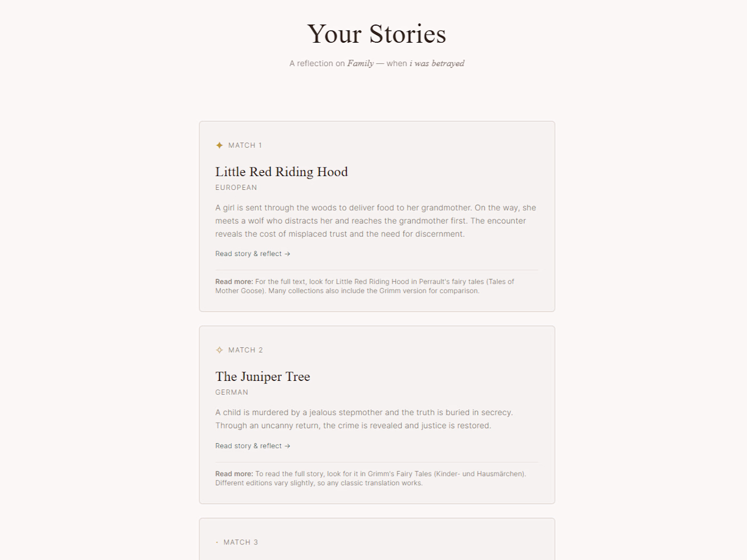Click the Your Stories page heading
This screenshot has height=560, width=747.
pyautogui.click(x=376, y=34)
